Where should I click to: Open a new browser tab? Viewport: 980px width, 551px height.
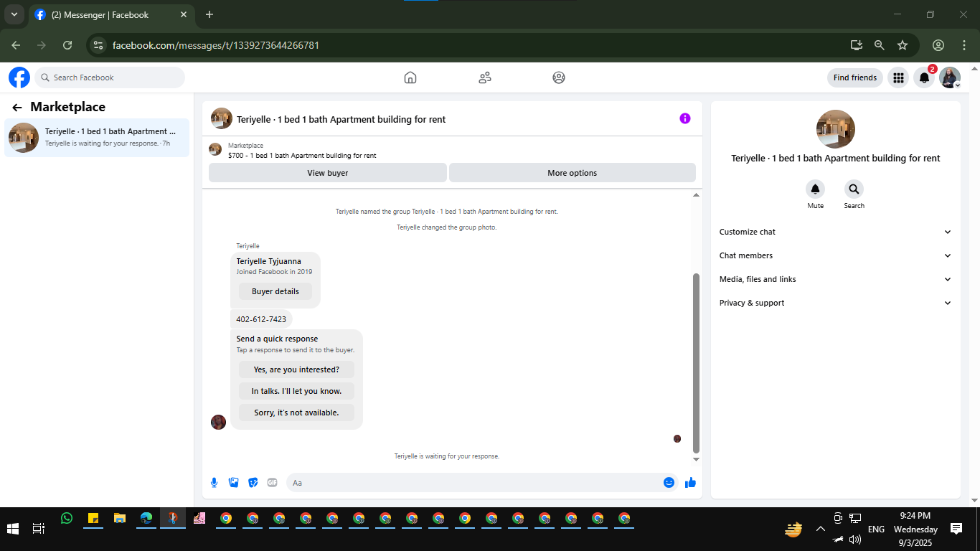209,14
